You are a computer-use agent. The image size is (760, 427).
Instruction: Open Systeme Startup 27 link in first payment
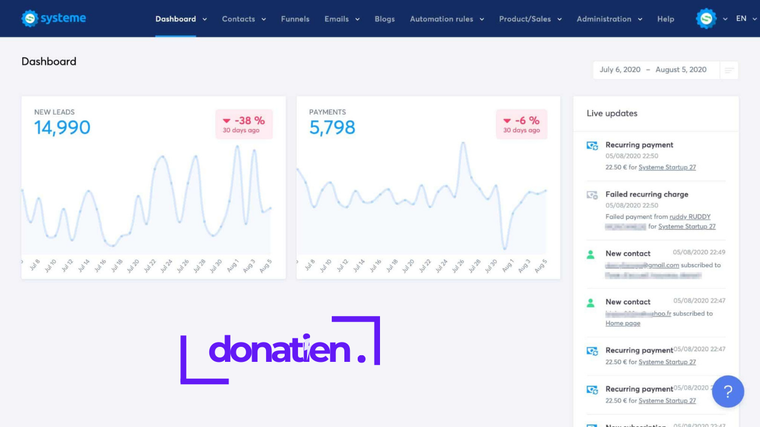[667, 167]
